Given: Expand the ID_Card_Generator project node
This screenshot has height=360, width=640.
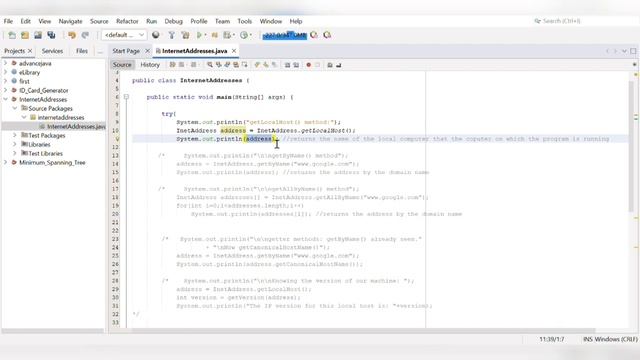Looking at the screenshot, I should point(5,90).
